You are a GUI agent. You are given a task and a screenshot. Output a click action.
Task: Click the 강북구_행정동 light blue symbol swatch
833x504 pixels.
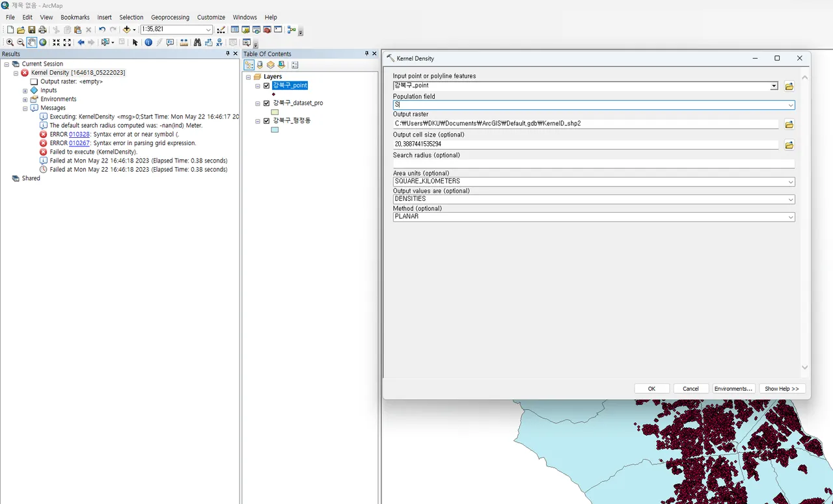275,129
